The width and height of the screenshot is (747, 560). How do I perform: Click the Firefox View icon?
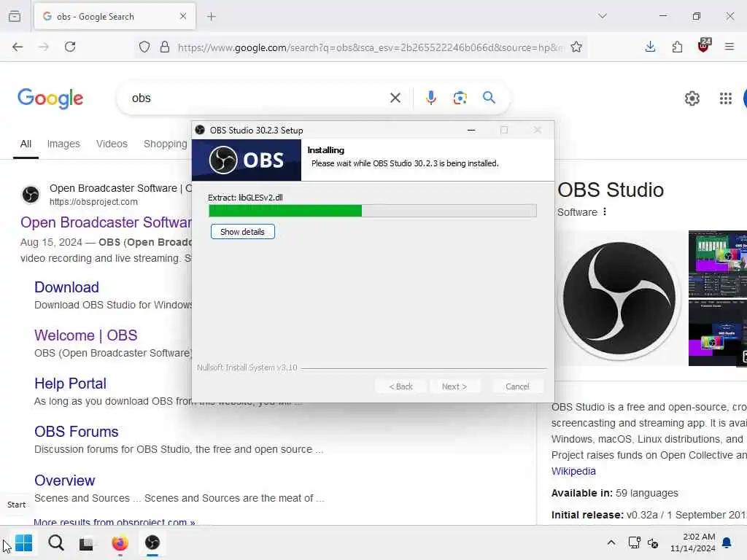click(x=15, y=16)
